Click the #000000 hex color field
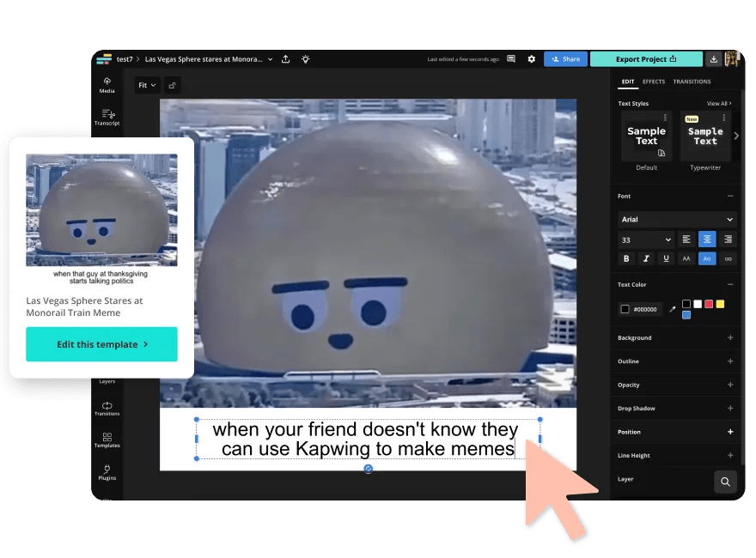The width and height of the screenshot is (756, 558). pyautogui.click(x=641, y=309)
